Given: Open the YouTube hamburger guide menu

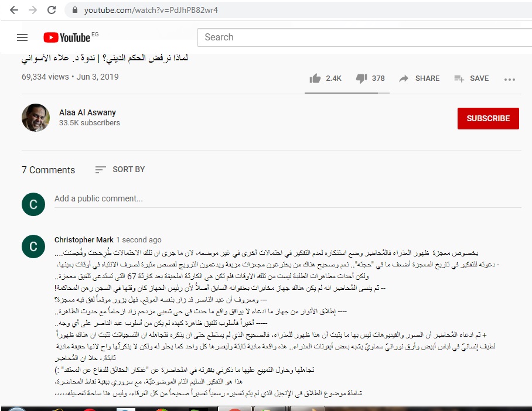Looking at the screenshot, I should (x=22, y=37).
